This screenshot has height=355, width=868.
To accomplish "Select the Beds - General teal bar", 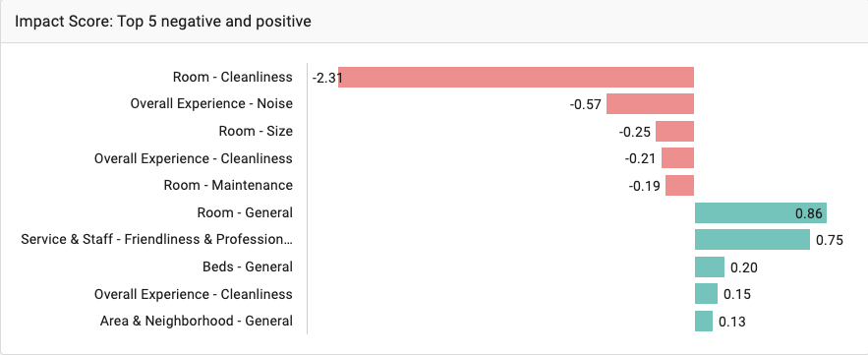I will coord(710,266).
